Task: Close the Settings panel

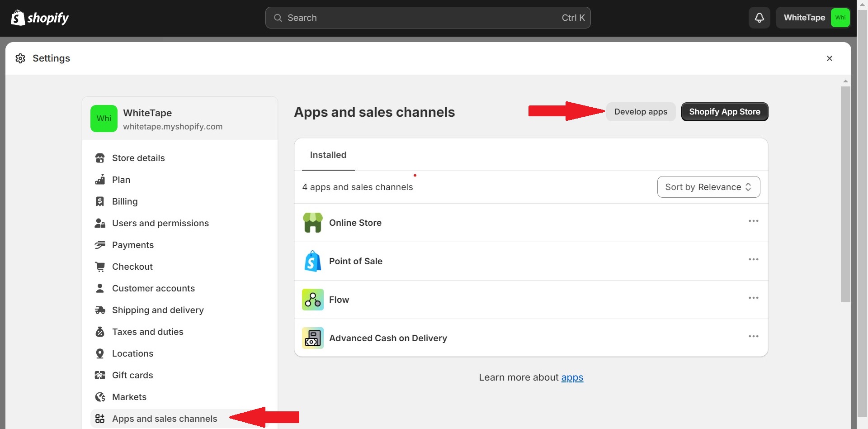Action: [x=830, y=58]
